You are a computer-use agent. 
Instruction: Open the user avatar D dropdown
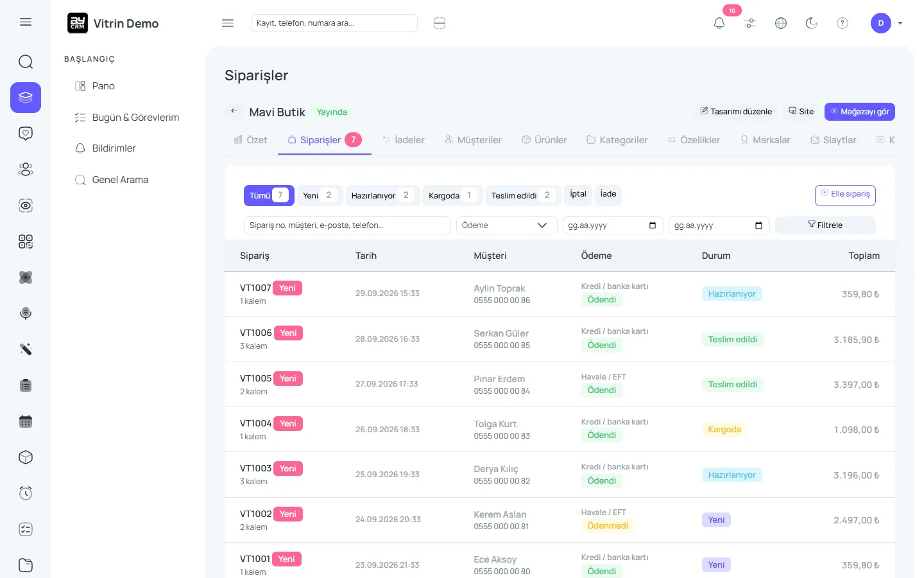(x=887, y=23)
